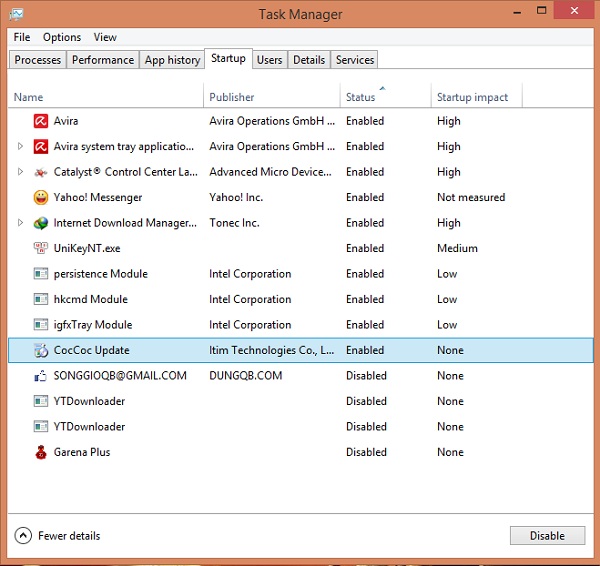Select the SONGGIOQB@GMAIL.COM entry name
The image size is (600, 566).
tap(120, 376)
